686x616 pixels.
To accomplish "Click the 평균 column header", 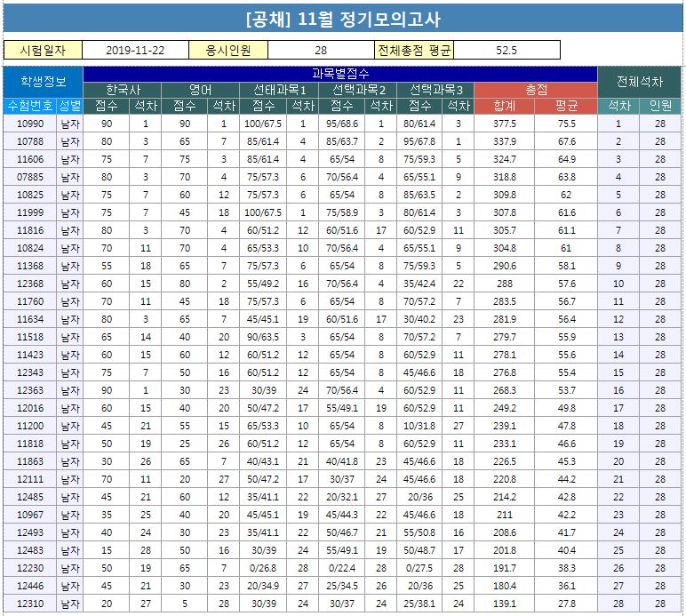I will coord(566,106).
